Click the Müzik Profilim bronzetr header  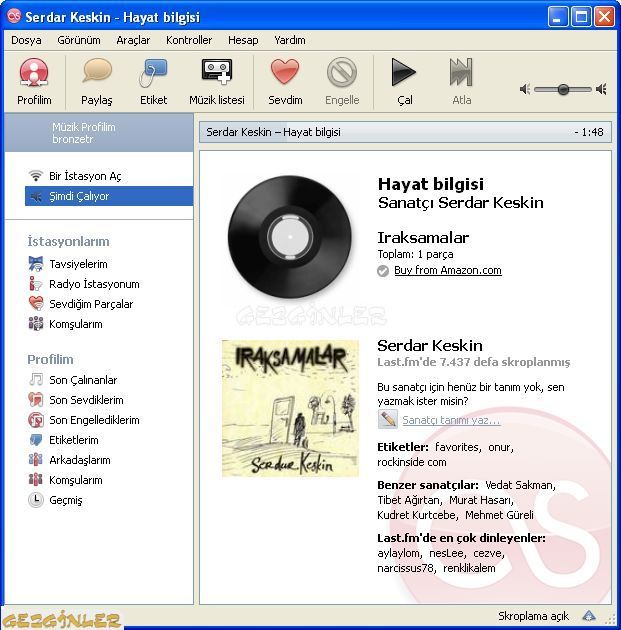coord(99,133)
